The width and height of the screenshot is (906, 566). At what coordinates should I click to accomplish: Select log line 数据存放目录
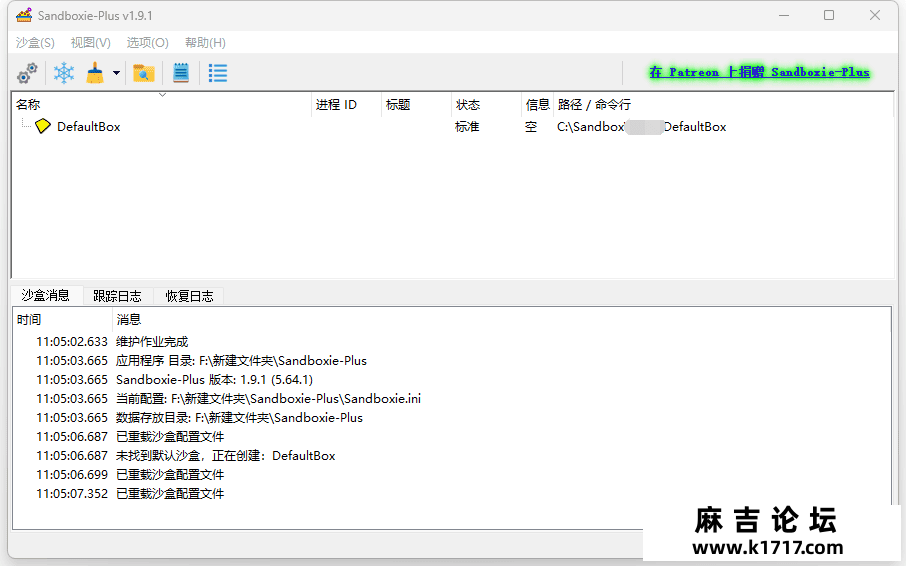tap(239, 418)
